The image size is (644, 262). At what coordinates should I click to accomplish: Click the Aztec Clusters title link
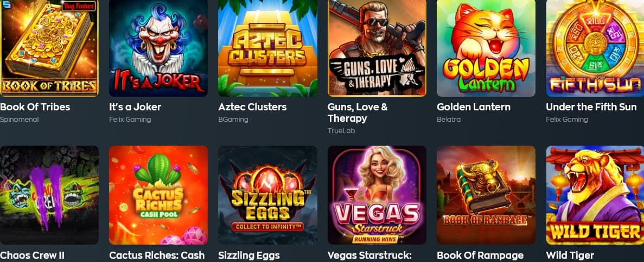coord(253,107)
